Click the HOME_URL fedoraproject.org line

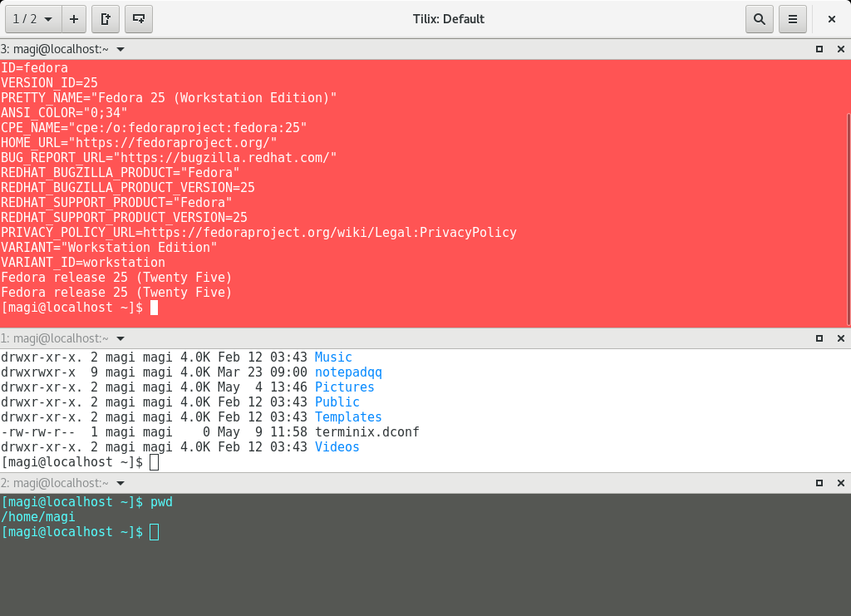coord(139,143)
